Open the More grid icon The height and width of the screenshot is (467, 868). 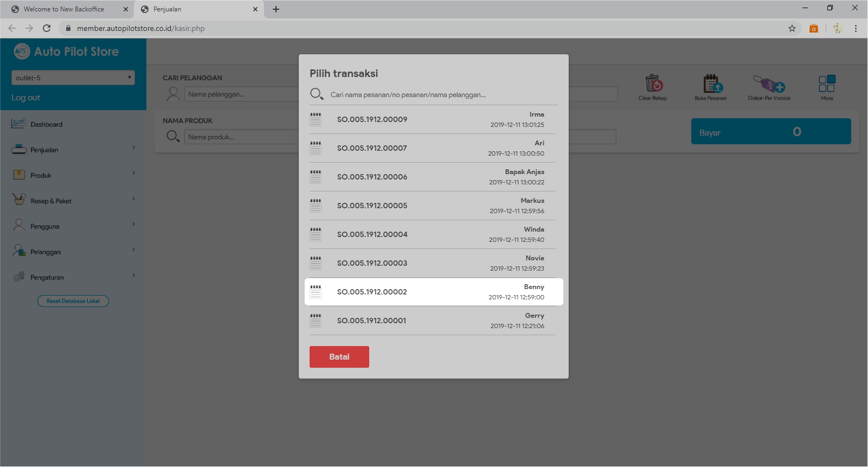tap(827, 84)
